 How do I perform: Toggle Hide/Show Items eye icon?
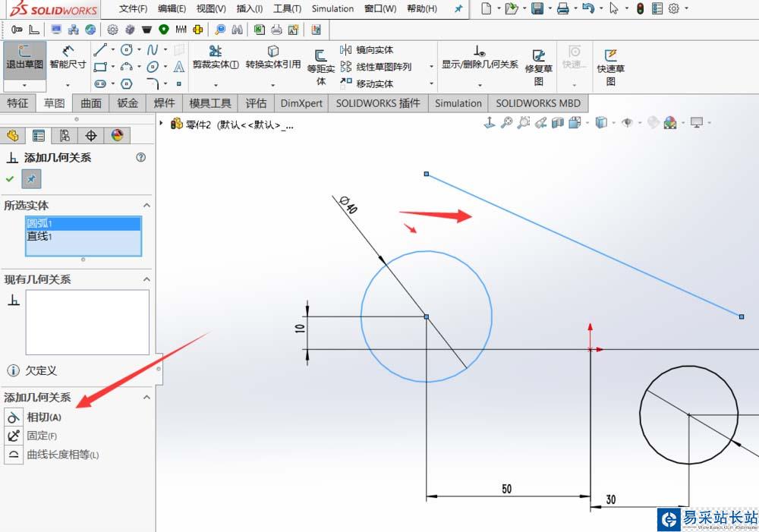pyautogui.click(x=626, y=123)
